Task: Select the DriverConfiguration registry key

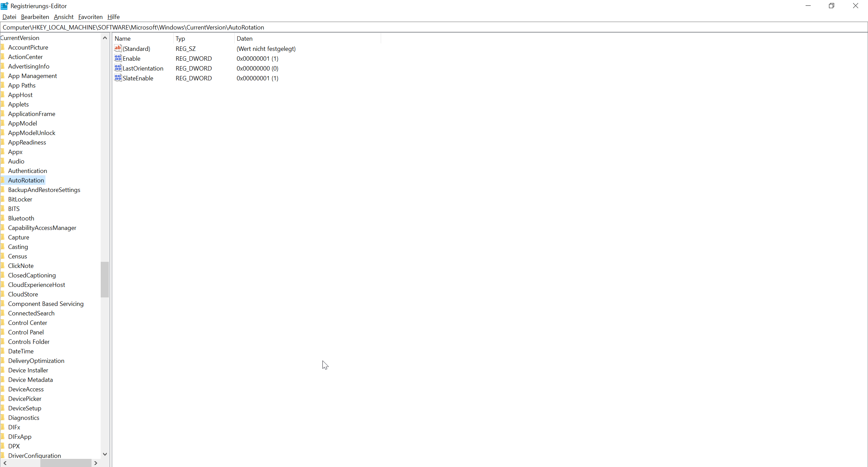Action: click(35, 455)
